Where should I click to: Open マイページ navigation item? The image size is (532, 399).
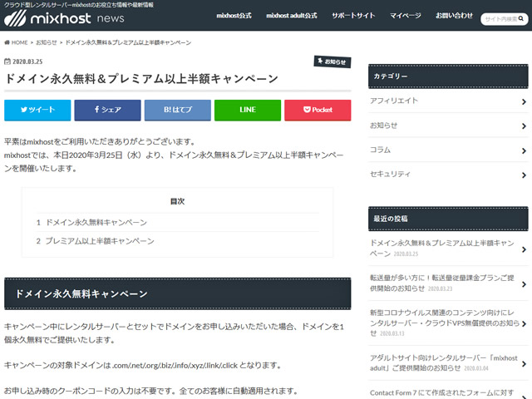click(x=405, y=16)
